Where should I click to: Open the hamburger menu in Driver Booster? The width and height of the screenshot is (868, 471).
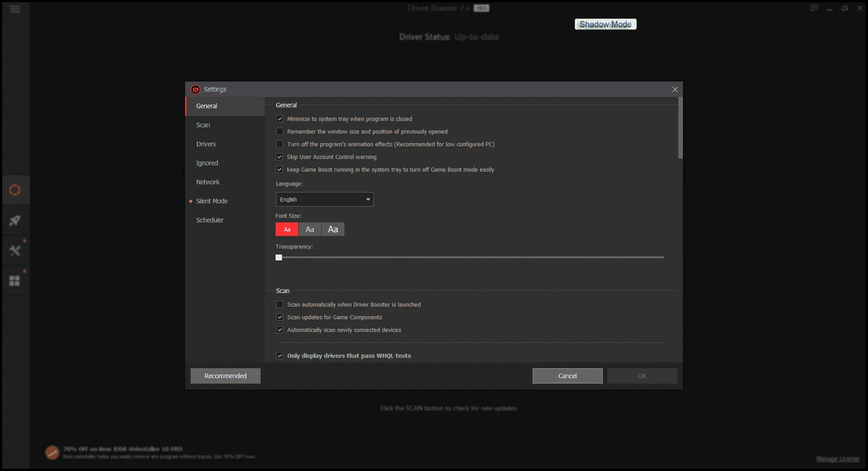click(x=15, y=9)
